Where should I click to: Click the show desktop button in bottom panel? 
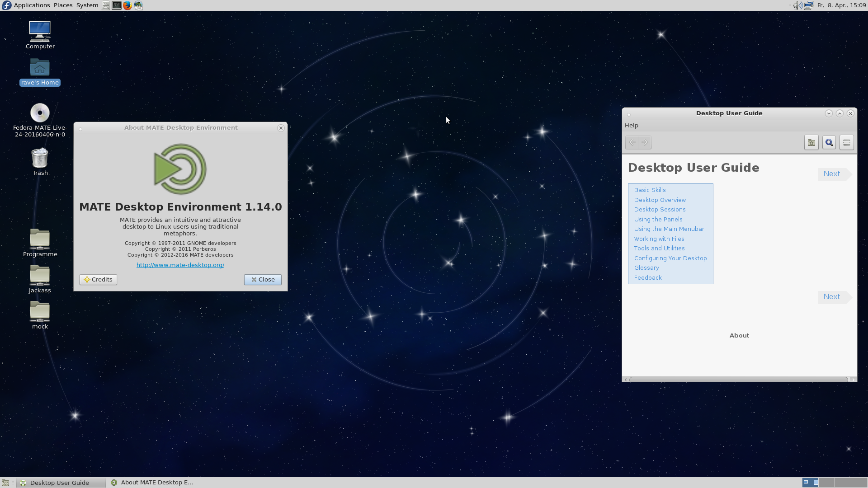click(5, 483)
